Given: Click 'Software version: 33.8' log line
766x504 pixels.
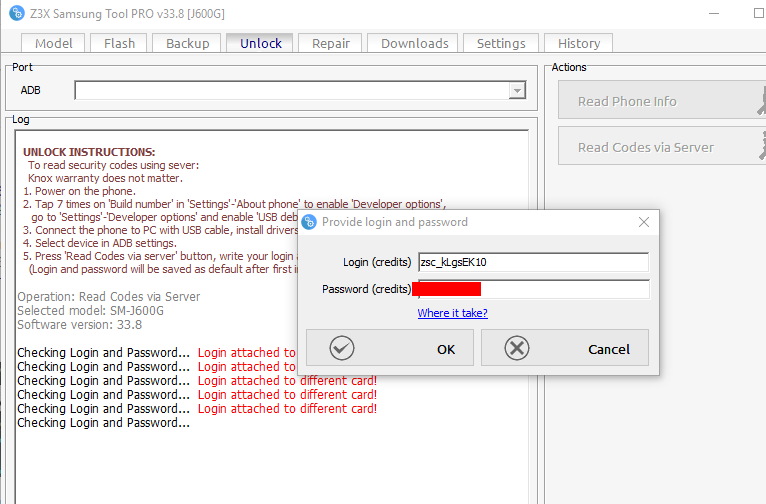Looking at the screenshot, I should (x=80, y=325).
